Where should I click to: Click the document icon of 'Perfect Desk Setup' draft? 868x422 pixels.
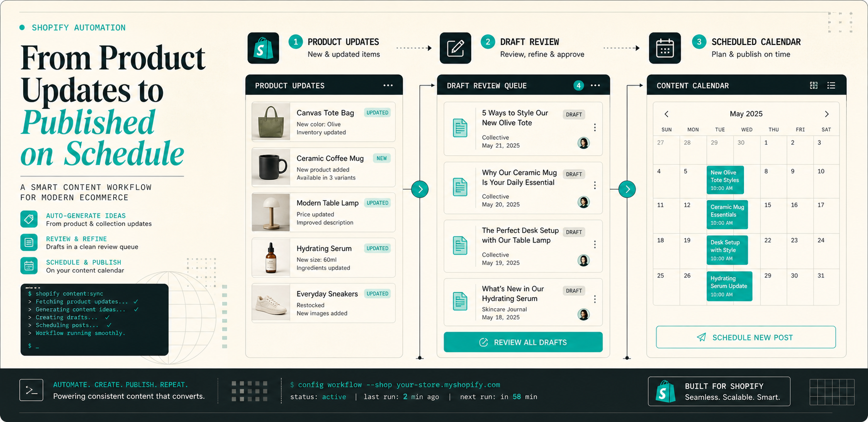(460, 245)
